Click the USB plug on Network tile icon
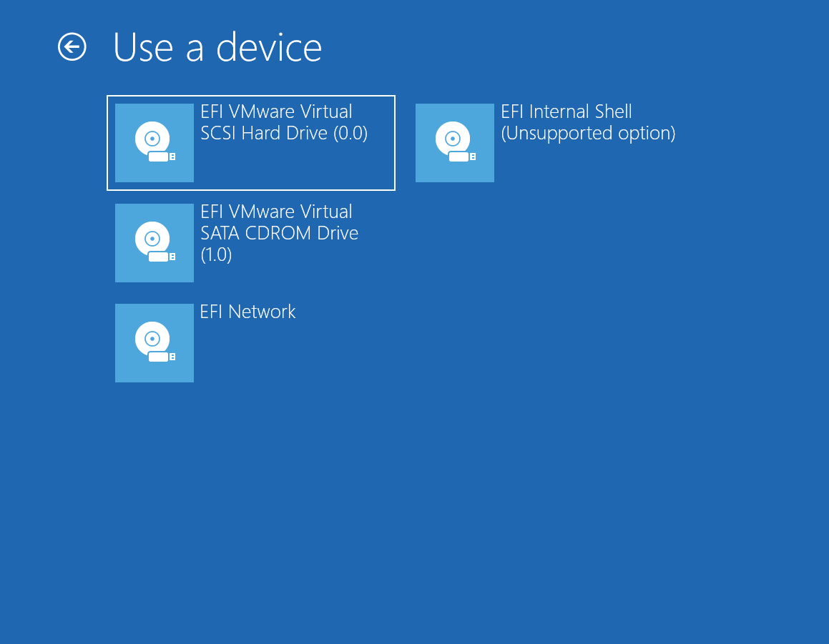The image size is (829, 644). click(162, 357)
